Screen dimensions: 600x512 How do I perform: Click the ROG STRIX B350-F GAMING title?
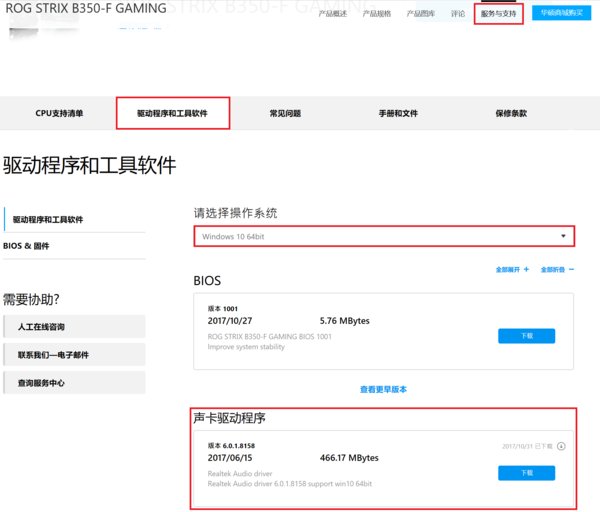coord(86,8)
